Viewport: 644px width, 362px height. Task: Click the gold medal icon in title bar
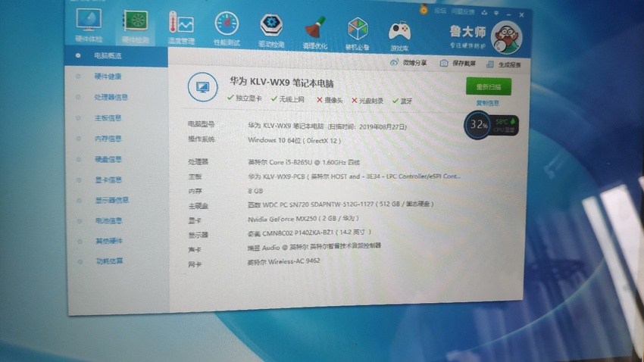click(x=424, y=9)
